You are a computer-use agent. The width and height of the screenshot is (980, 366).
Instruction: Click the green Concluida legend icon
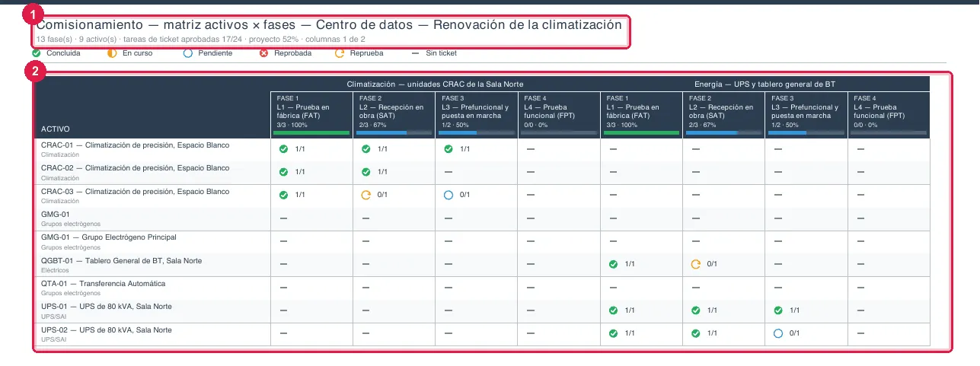pos(37,53)
